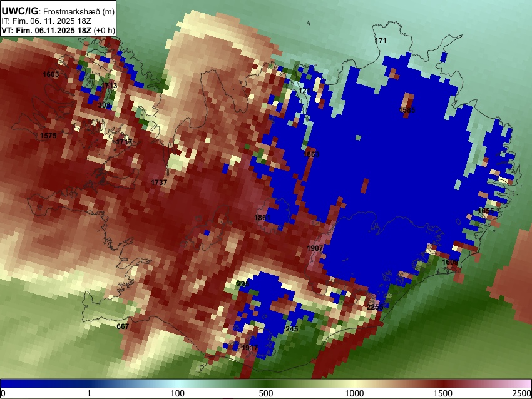Click the 'UWC/IG: Frostmarkshæð (m)' title line
The image size is (532, 399).
pyautogui.click(x=58, y=11)
